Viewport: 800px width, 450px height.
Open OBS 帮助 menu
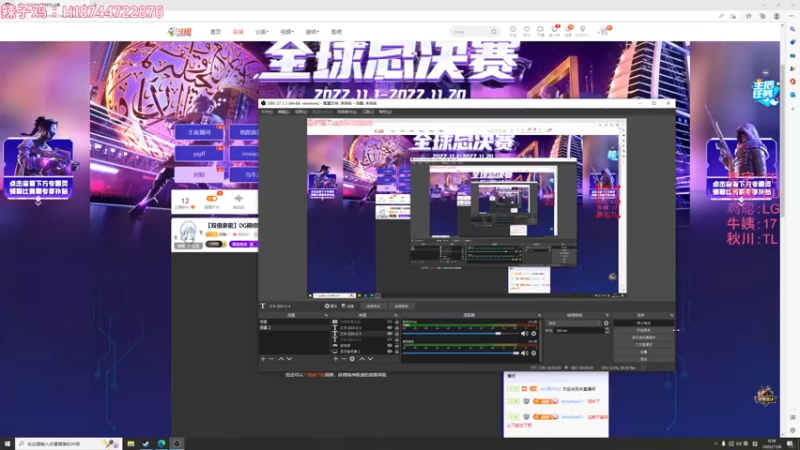point(385,112)
